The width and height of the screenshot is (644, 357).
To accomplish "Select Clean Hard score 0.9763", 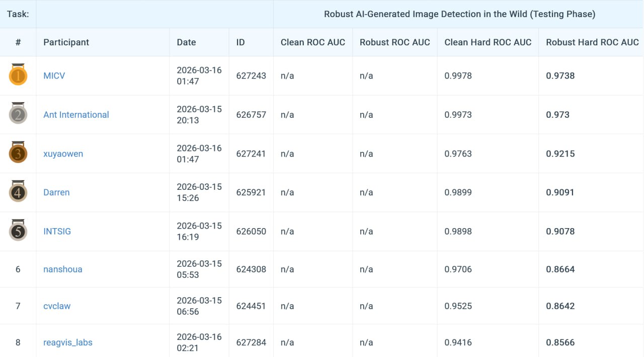I will tap(458, 154).
